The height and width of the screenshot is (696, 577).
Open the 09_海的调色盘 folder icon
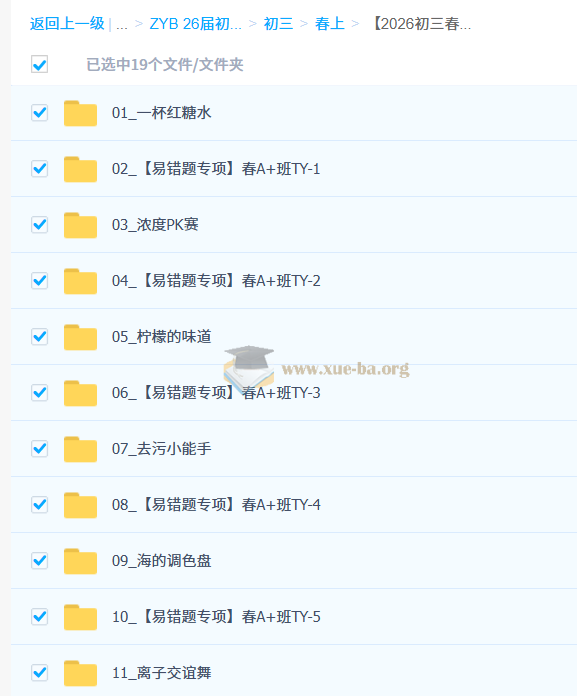tap(80, 561)
